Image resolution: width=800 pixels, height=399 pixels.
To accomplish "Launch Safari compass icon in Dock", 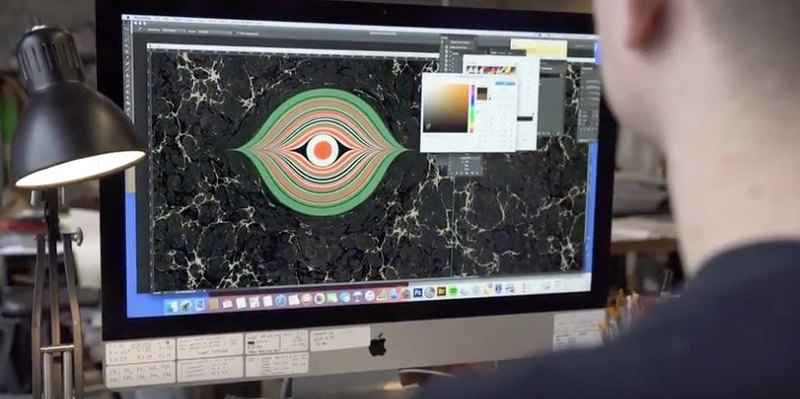I will 281,300.
